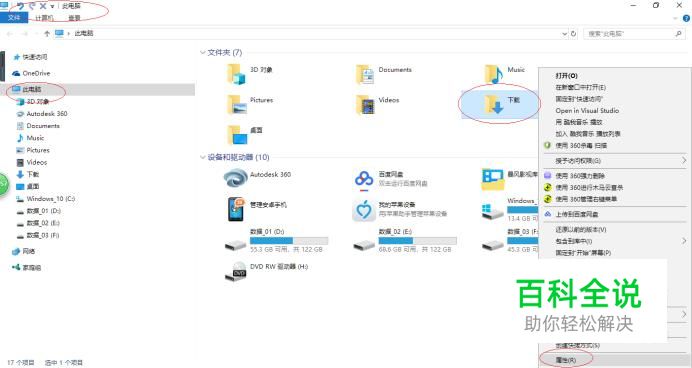
Task: Choose Open in Visual Studio
Action: pos(587,110)
